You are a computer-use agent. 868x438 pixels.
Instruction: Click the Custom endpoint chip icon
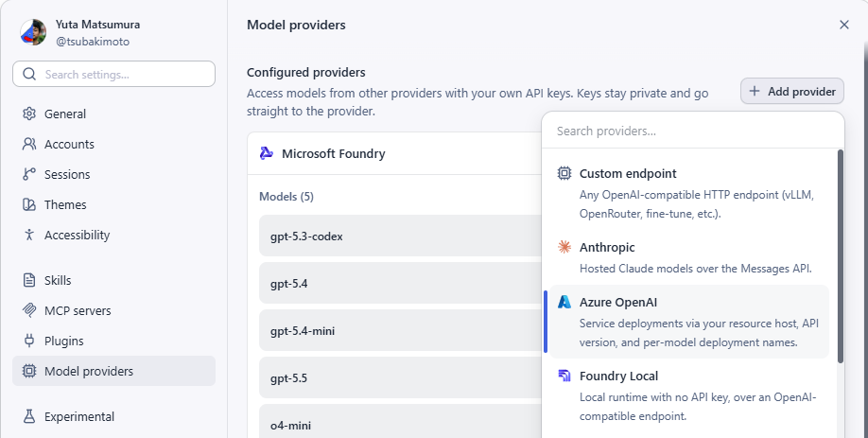[564, 173]
